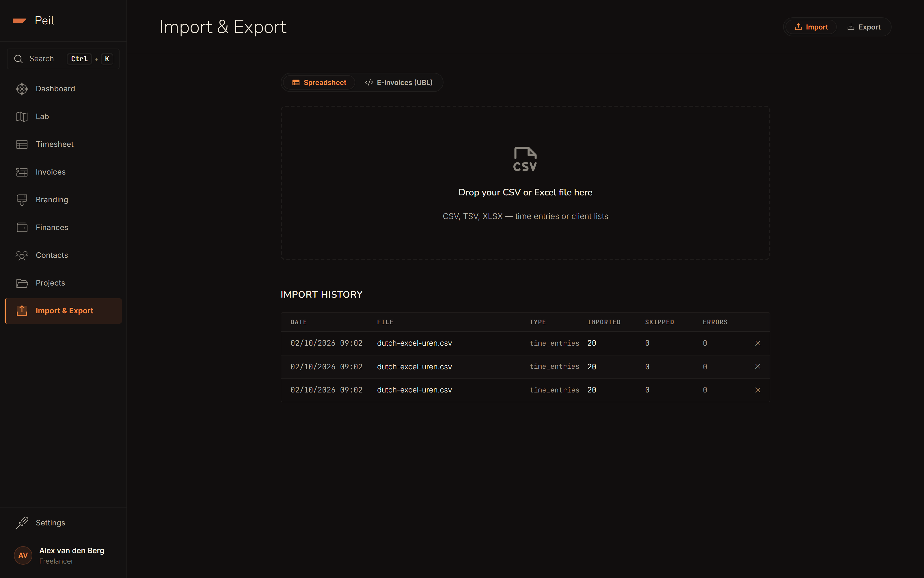Open Settings tools icon
This screenshot has width=924, height=578.
point(22,523)
